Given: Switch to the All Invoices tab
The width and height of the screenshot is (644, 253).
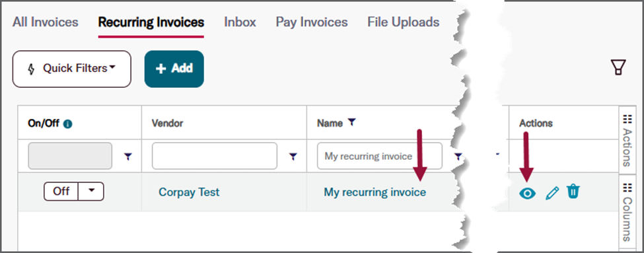Looking at the screenshot, I should [x=45, y=22].
